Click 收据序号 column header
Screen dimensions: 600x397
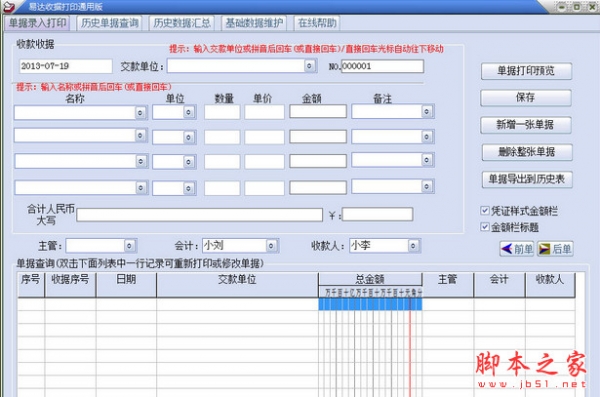pyautogui.click(x=70, y=285)
